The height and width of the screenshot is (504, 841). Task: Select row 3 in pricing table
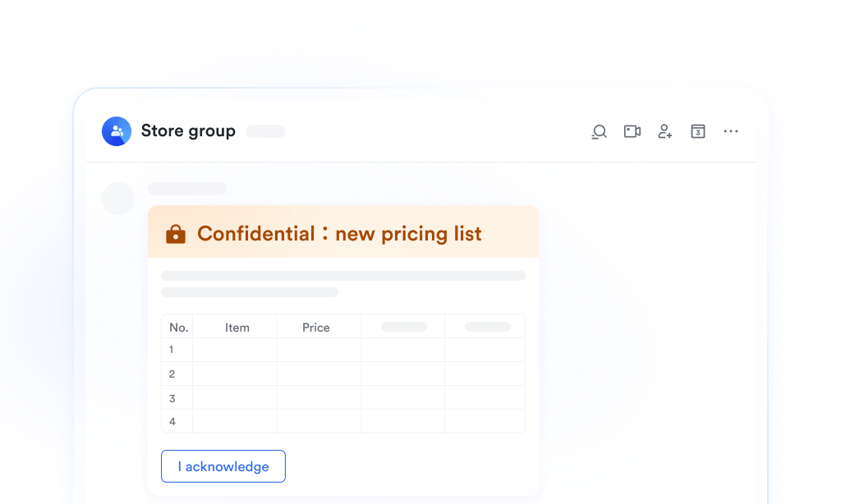click(x=343, y=398)
